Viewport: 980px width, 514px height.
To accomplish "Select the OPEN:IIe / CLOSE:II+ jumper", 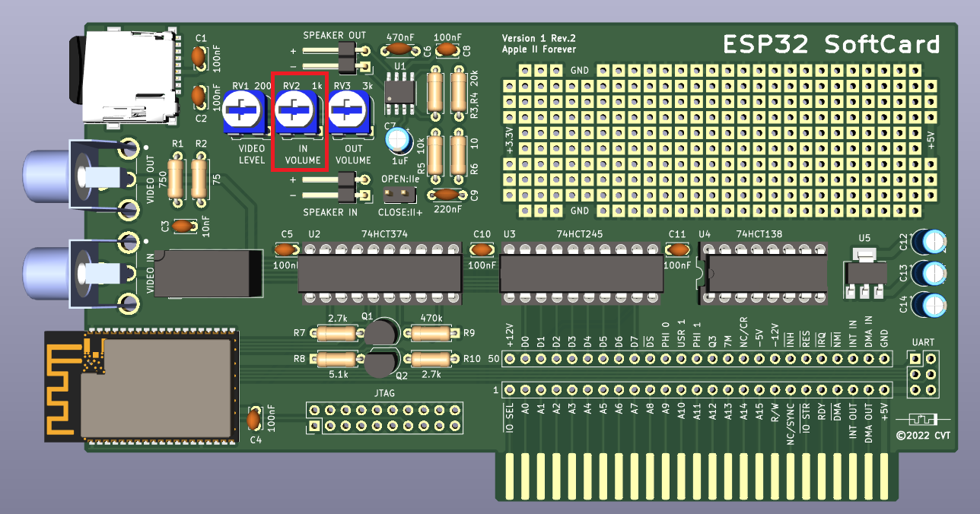I will [401, 193].
